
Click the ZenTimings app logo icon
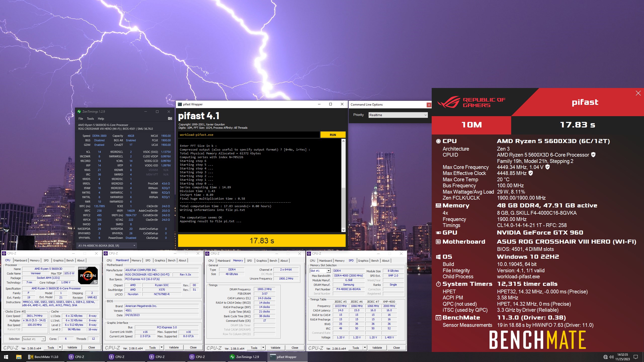(79, 111)
